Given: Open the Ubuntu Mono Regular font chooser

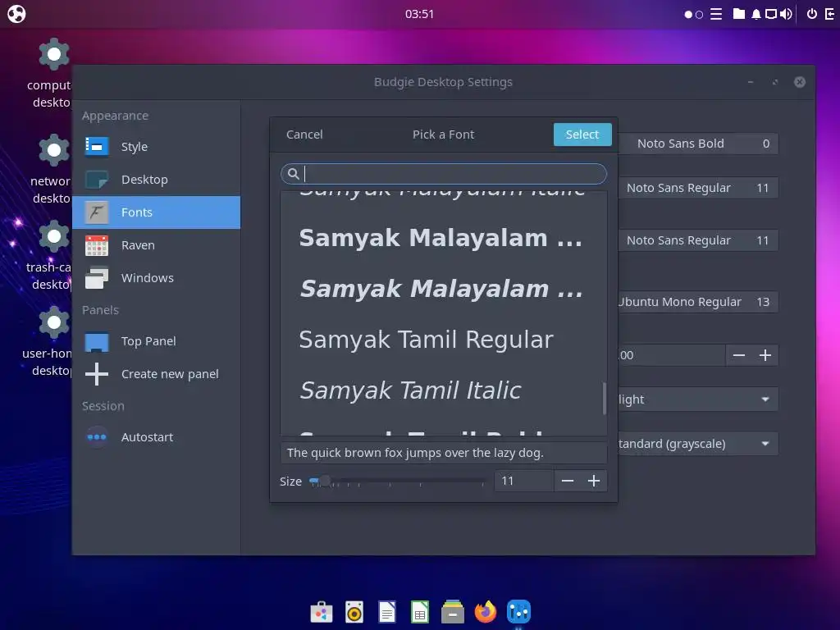Looking at the screenshot, I should (698, 302).
